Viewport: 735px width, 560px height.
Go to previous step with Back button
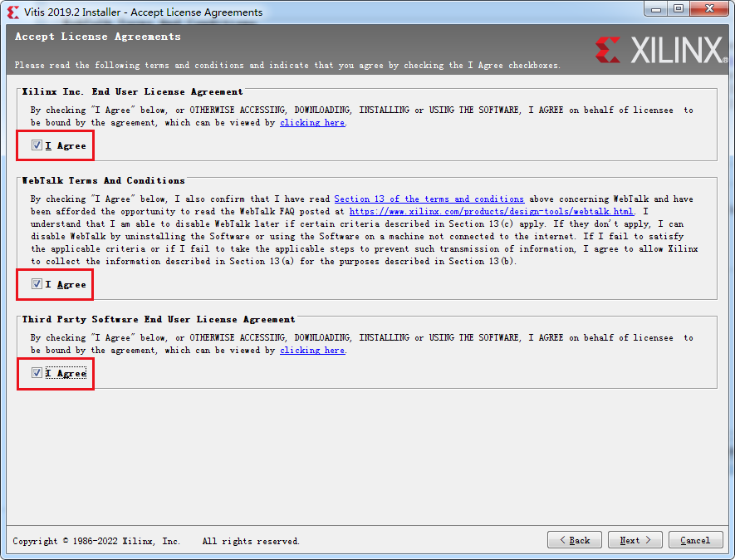coord(575,540)
